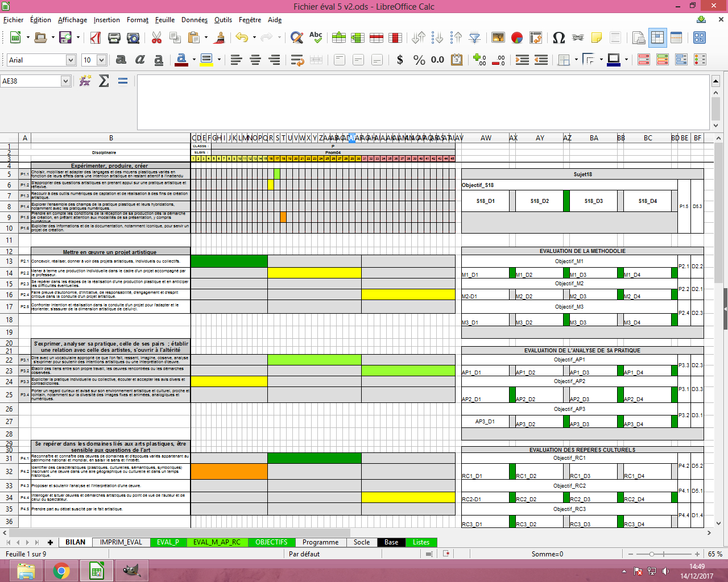Save the document with the Save icon
The width and height of the screenshot is (728, 582).
point(65,38)
